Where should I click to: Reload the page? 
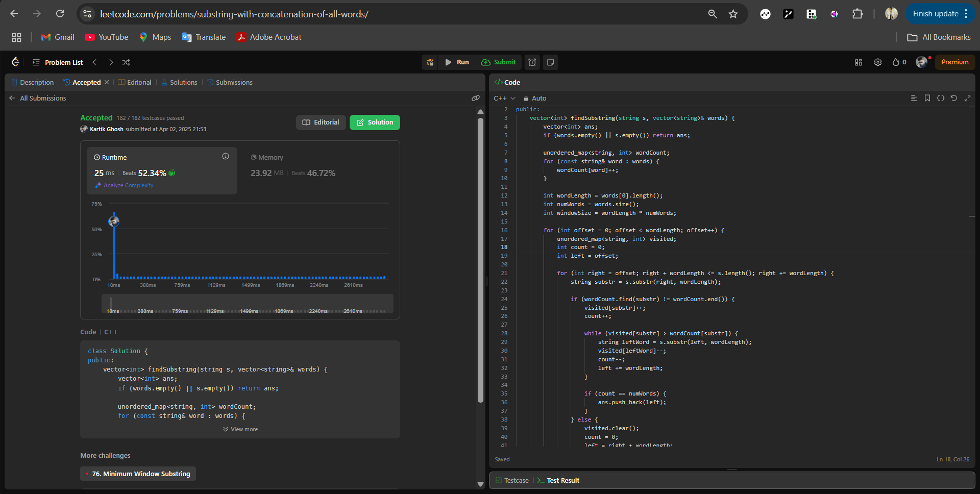pos(60,14)
